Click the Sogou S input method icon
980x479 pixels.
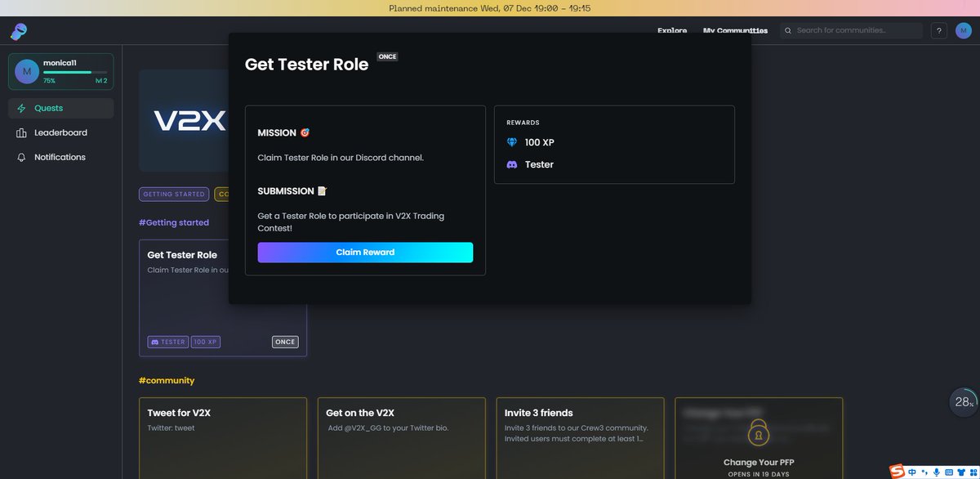click(898, 472)
